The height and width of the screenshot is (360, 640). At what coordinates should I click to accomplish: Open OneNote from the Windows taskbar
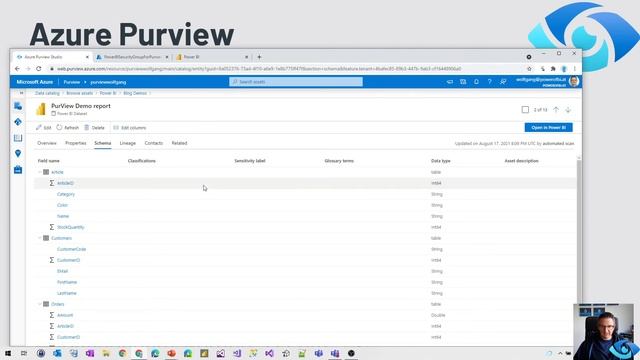pyautogui.click(x=90, y=353)
